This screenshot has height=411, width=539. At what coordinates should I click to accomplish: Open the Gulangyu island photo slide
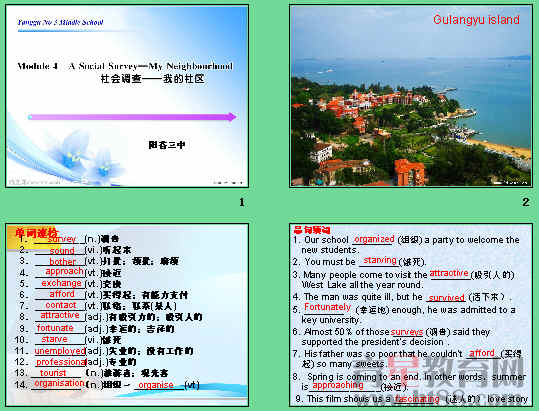(411, 96)
